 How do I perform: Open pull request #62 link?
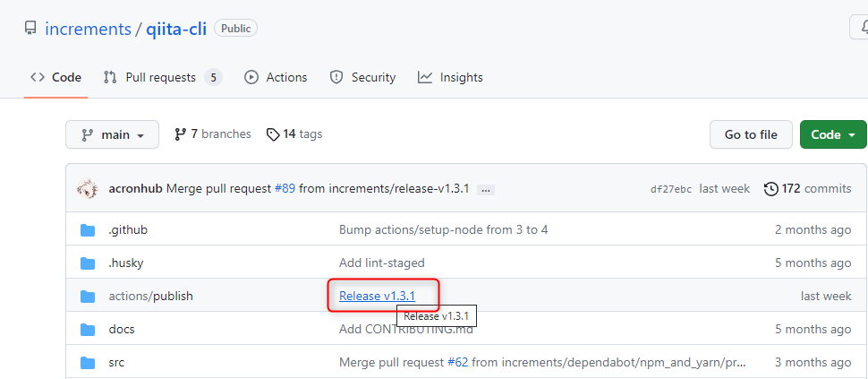tap(458, 363)
